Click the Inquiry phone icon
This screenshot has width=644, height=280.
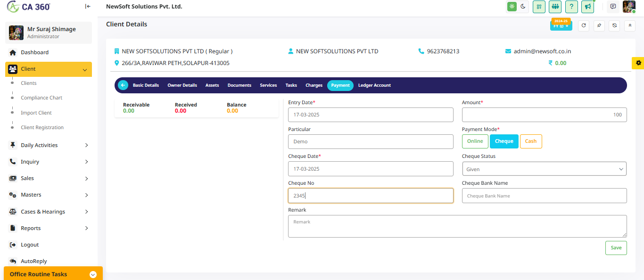(13, 162)
